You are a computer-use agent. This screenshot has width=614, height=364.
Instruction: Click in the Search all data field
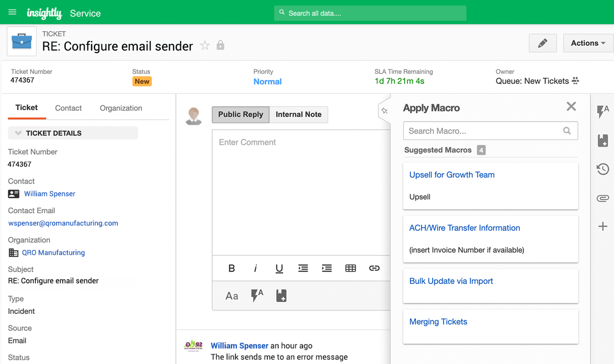tap(370, 13)
